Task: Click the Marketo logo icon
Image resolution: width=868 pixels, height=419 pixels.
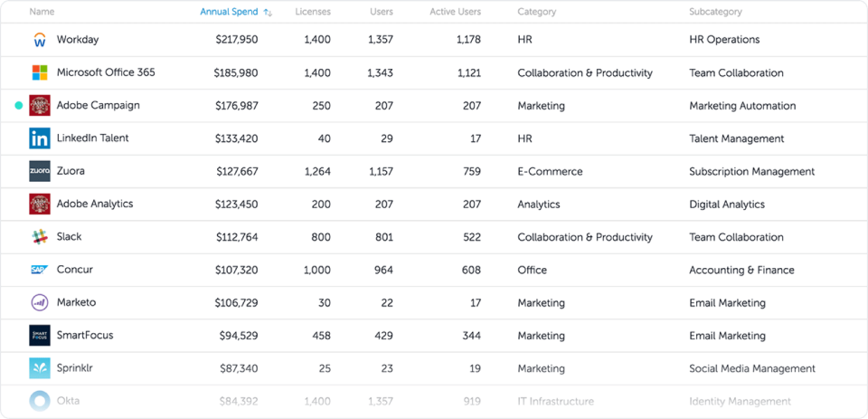Action: 40,302
